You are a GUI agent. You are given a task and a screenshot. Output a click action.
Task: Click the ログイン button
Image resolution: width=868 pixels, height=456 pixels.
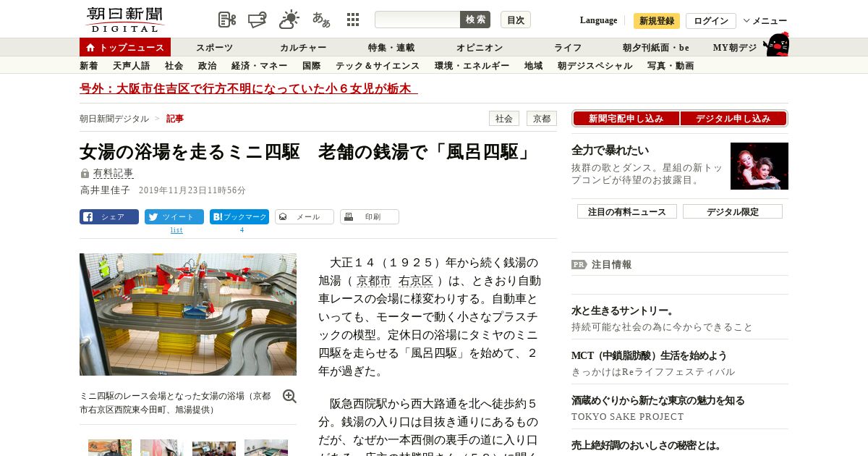pos(711,21)
